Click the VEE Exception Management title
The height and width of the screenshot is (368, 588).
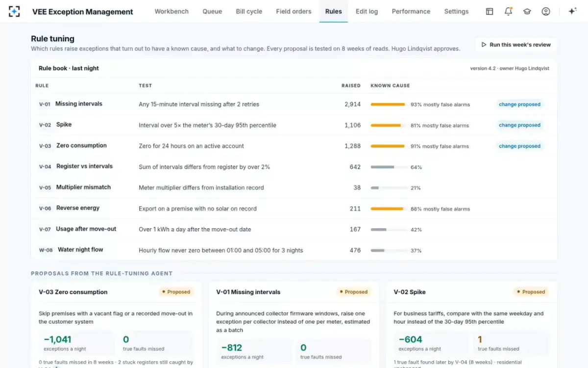[83, 12]
